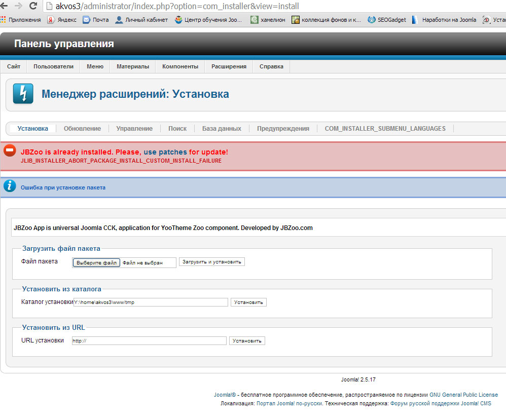Click the Загрузить и установить button

pos(212,261)
